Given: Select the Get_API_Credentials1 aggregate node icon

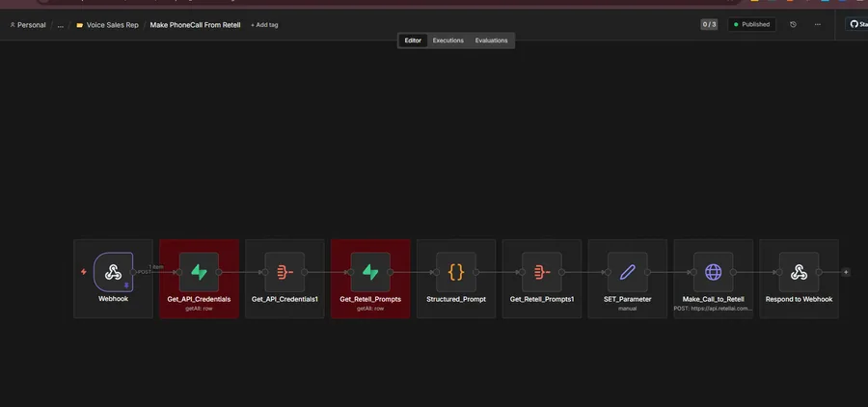Looking at the screenshot, I should [285, 272].
